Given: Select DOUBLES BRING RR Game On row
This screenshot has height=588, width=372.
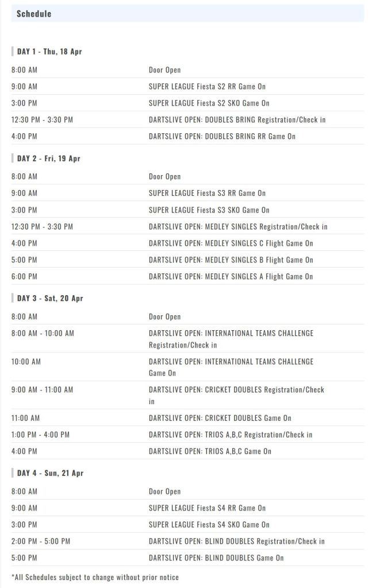Looking at the screenshot, I should (x=222, y=137).
